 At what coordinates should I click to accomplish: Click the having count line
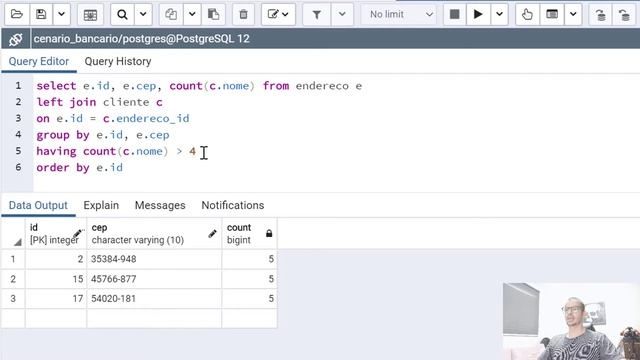click(x=116, y=151)
